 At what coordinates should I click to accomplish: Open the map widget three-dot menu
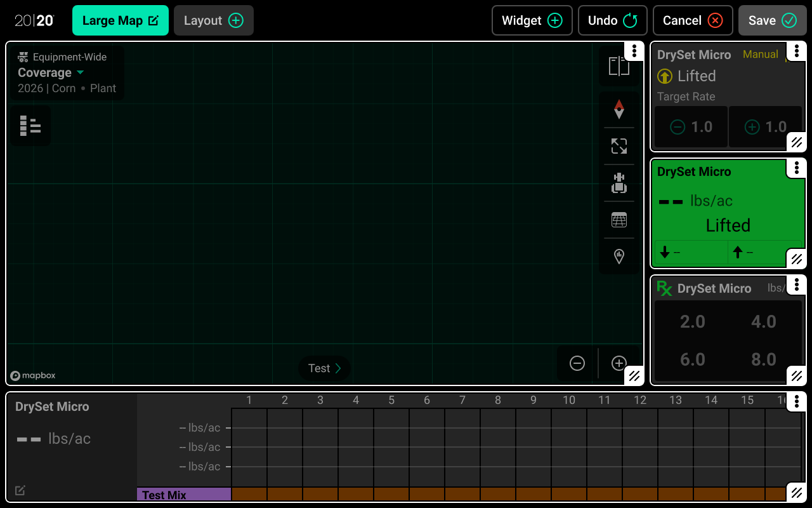coord(634,51)
